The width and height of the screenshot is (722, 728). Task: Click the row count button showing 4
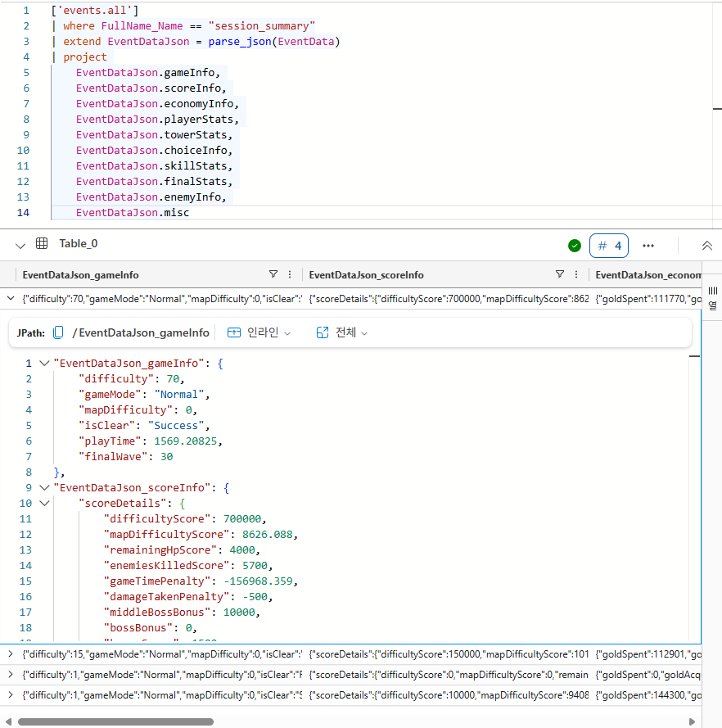click(x=609, y=246)
